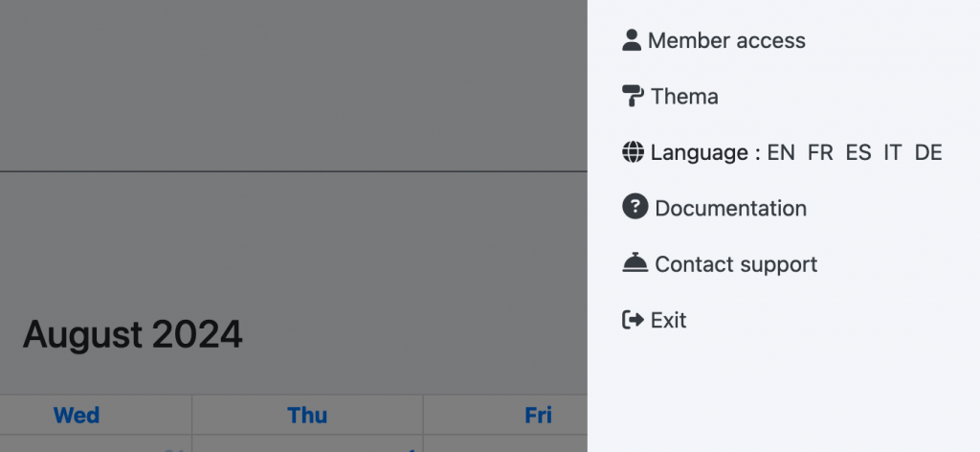Select Contact support text entry
Viewport: 980px width, 452px height.
point(736,264)
